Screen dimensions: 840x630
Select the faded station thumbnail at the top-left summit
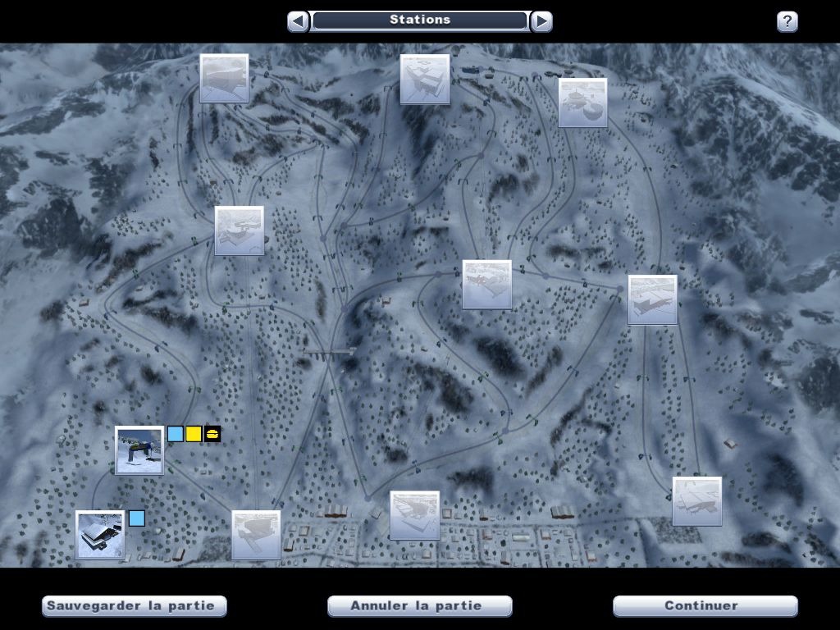point(225,78)
